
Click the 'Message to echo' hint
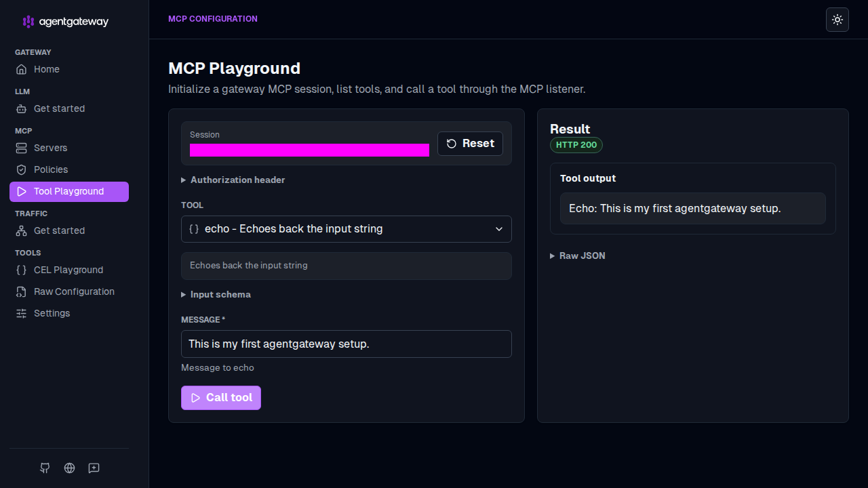(x=218, y=367)
